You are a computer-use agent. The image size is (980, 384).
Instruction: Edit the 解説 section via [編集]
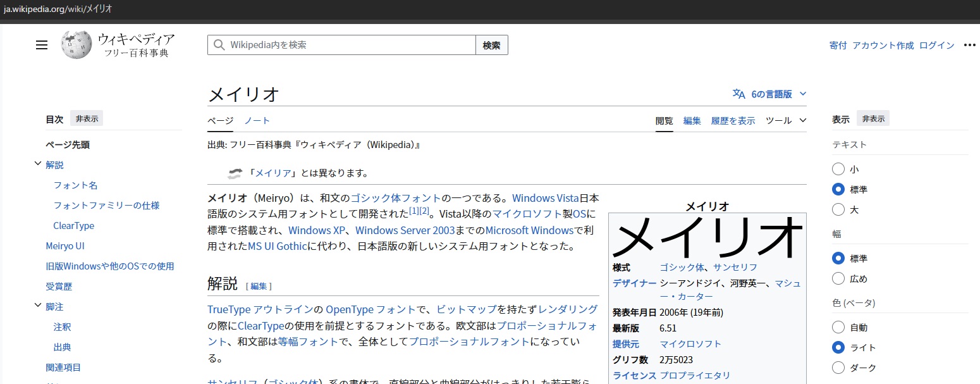click(259, 286)
